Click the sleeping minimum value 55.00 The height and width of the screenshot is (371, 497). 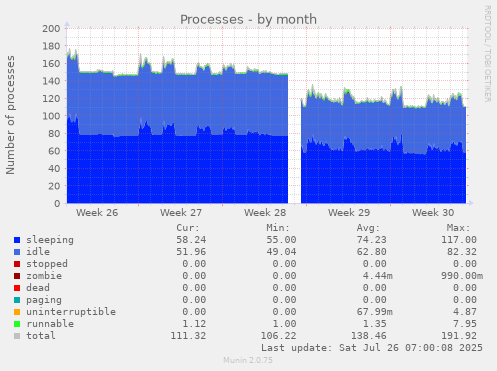(x=281, y=240)
